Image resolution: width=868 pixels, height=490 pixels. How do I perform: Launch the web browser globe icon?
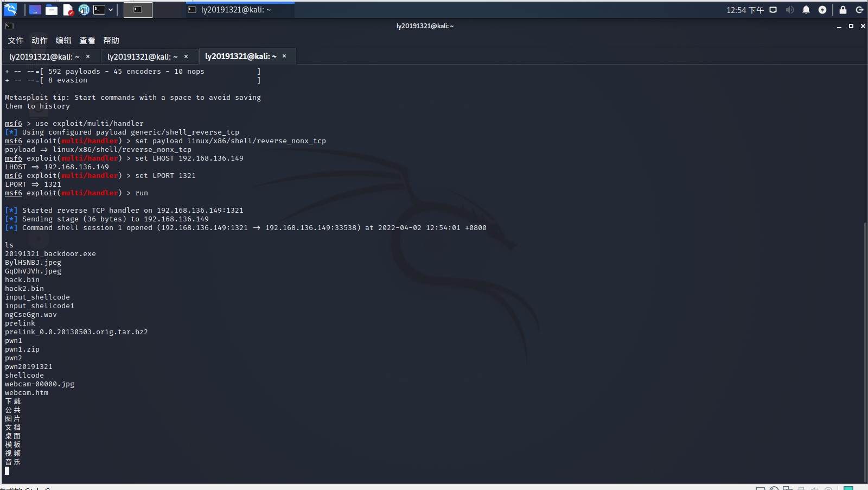[84, 10]
